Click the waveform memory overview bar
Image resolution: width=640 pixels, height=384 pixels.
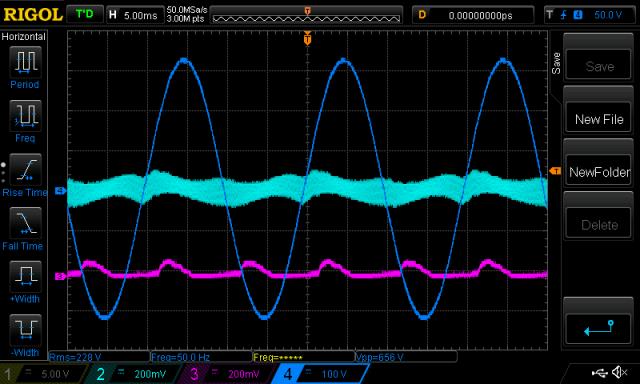click(x=307, y=16)
